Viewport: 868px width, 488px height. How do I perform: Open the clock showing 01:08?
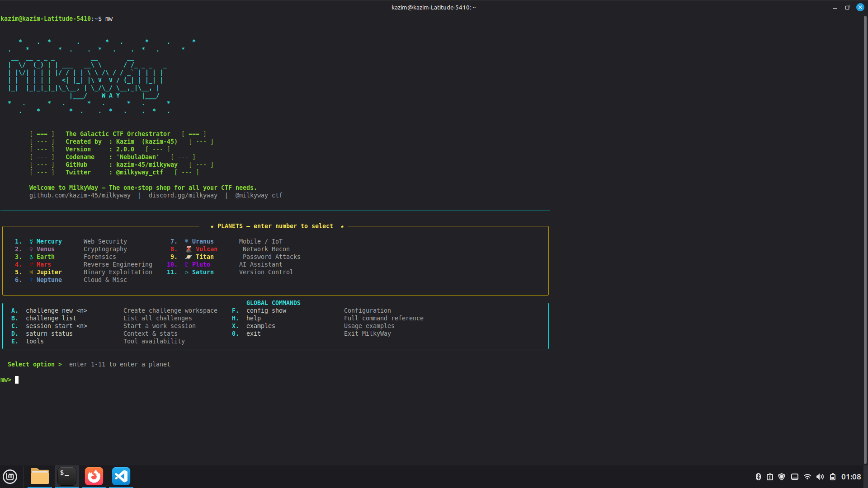coord(851,477)
